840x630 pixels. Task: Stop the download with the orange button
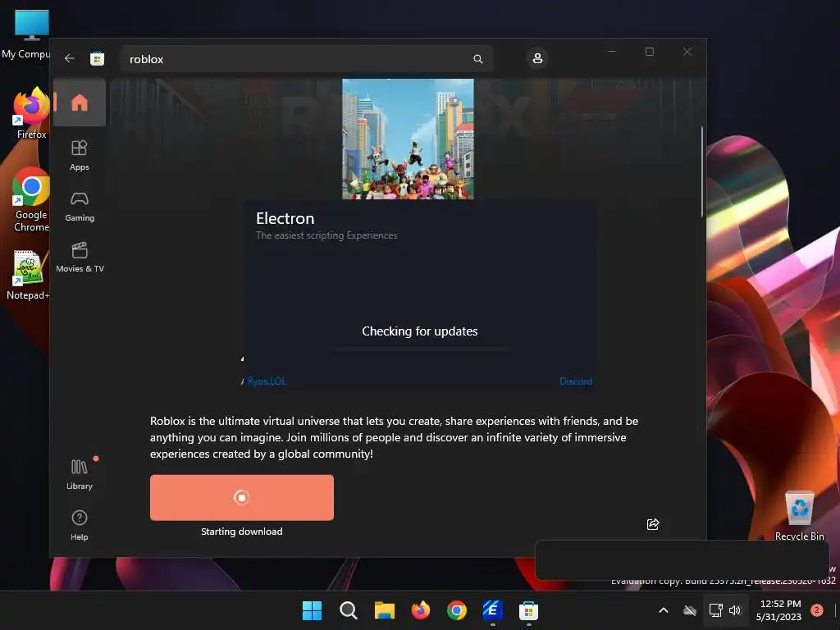click(242, 497)
